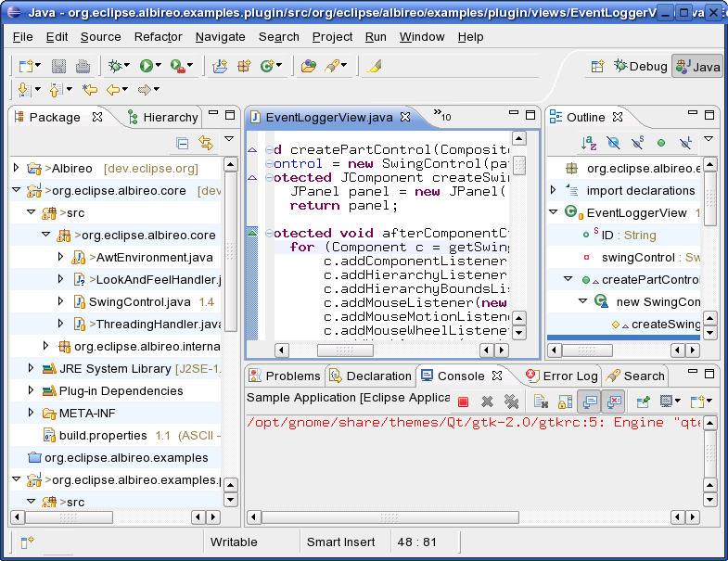The height and width of the screenshot is (561, 728).
Task: Click the editor's horizontal scrollbar thumb
Action: tap(345, 351)
